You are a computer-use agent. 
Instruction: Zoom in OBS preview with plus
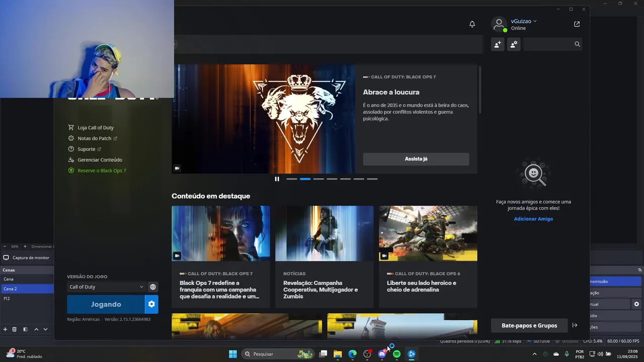tap(25, 246)
